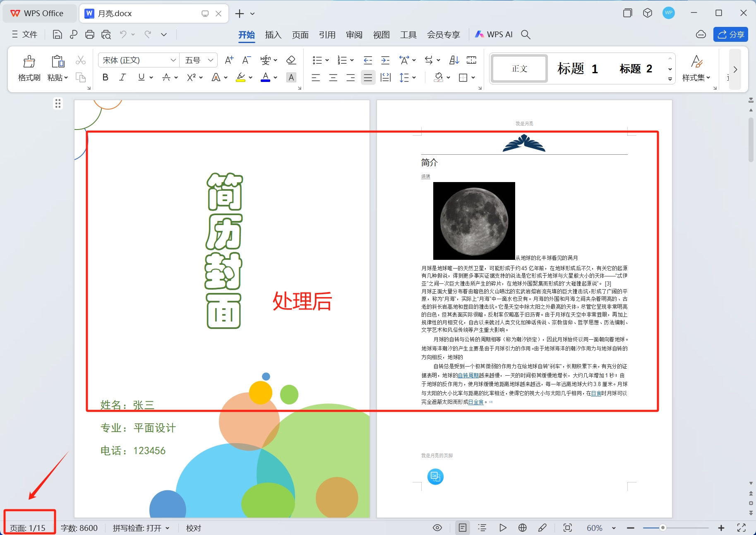Click the Increase Font Size icon

(228, 60)
